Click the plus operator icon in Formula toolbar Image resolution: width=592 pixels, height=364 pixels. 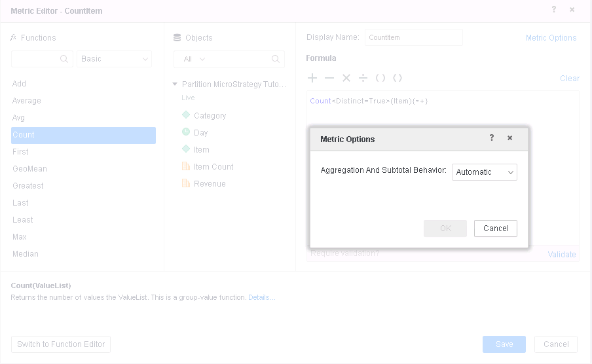(312, 78)
